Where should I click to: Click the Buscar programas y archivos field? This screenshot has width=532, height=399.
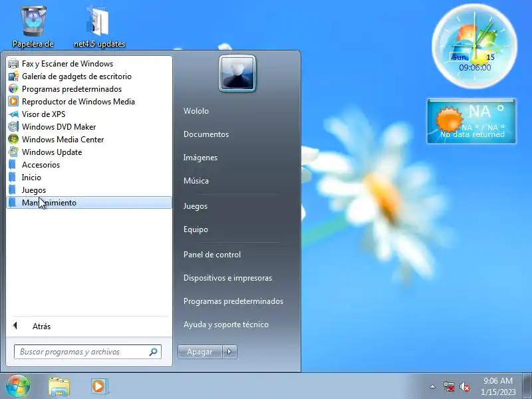(x=88, y=352)
